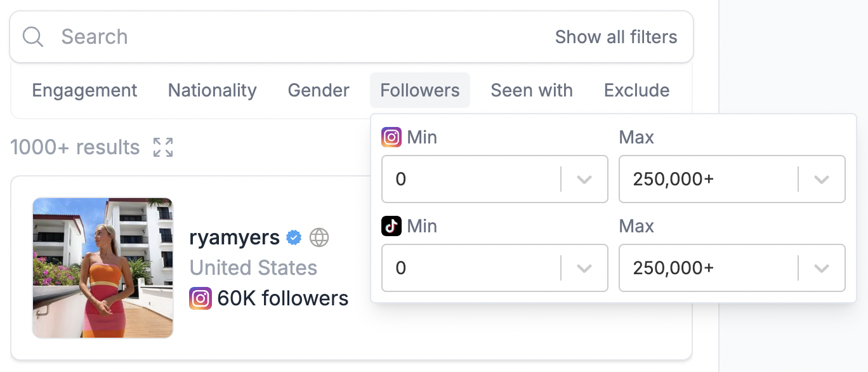Screen dimensions: 868x372
Task: Open the TikTok Max followers dropdown arrow
Action: pyautogui.click(x=822, y=269)
